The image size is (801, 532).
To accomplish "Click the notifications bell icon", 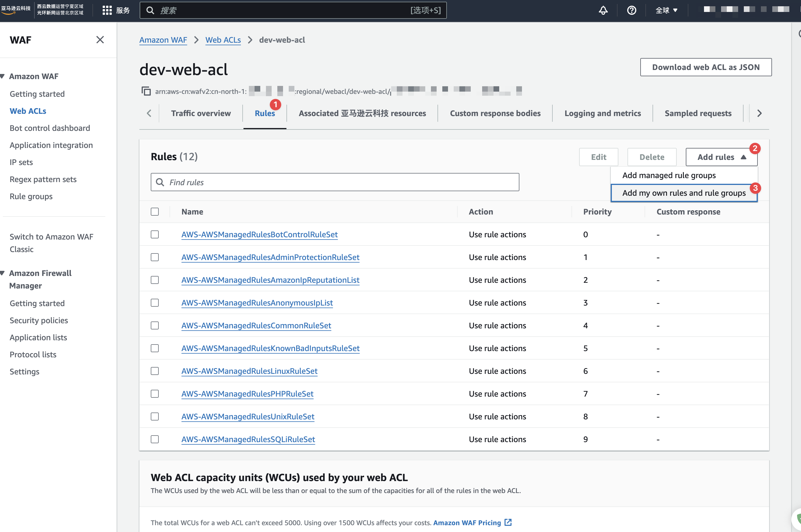I will coord(603,10).
